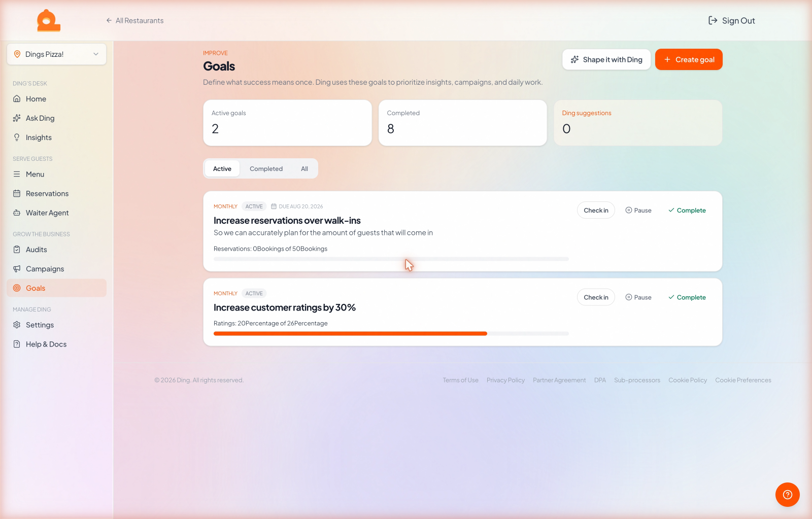The width and height of the screenshot is (812, 519).
Task: Open the Ding suggestions card
Action: click(638, 123)
